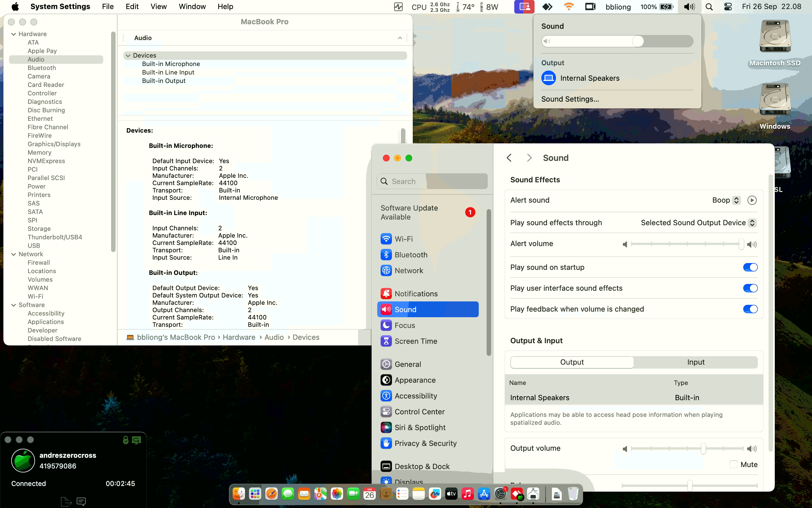Select Graphics/Displays in System Information sidebar
Viewport: 812px width, 508px height.
click(54, 144)
